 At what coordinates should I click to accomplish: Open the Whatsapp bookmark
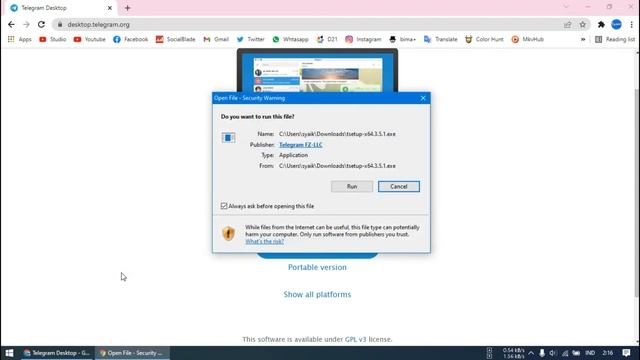[290, 39]
